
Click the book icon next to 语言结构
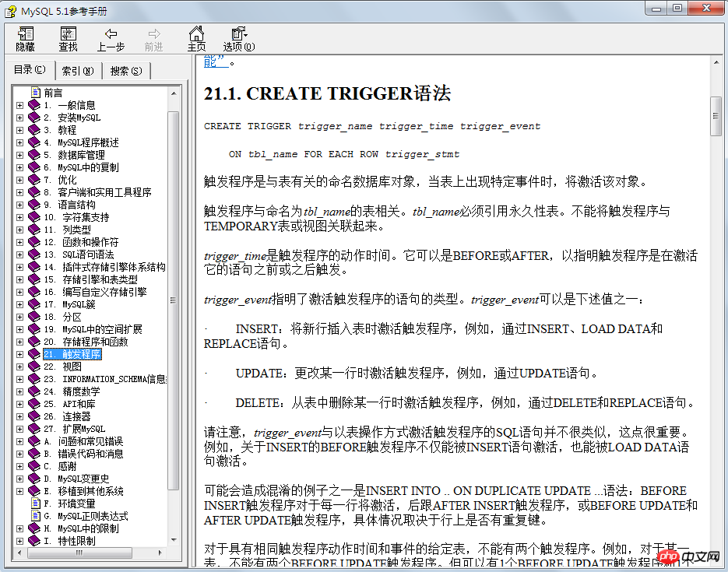tap(34, 205)
